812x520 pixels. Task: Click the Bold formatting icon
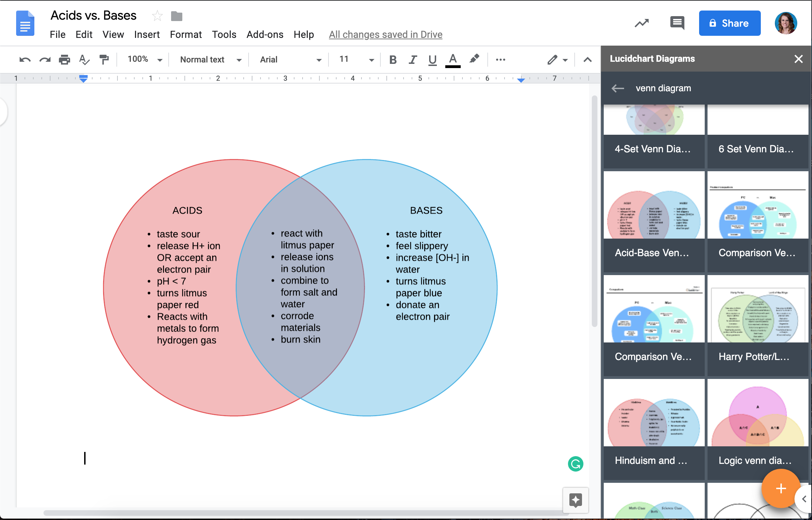click(x=392, y=60)
